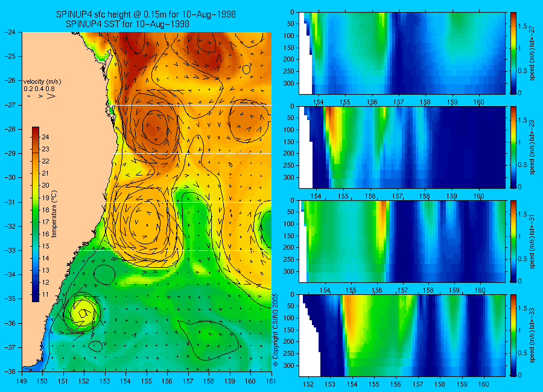Click depth label '250' on lat=-33 panel
This screenshot has width=543, height=392.
tap(288, 353)
